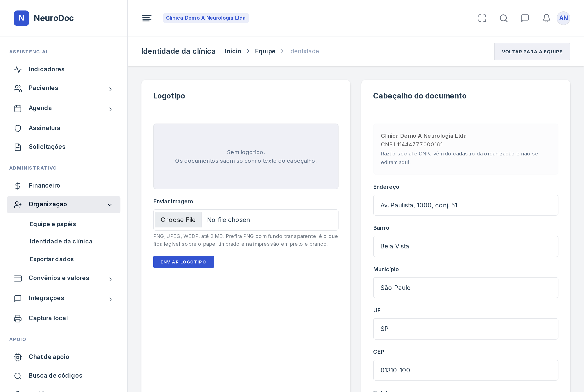
Task: Expand the Integrações submenu chevron
Action: tap(110, 299)
